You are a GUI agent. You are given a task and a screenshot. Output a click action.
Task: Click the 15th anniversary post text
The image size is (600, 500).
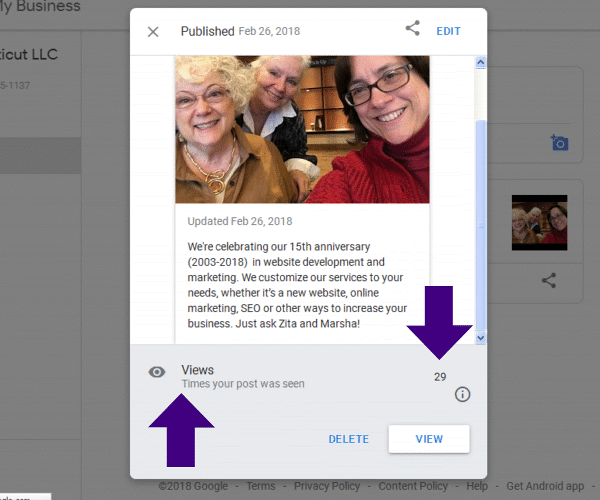297,283
